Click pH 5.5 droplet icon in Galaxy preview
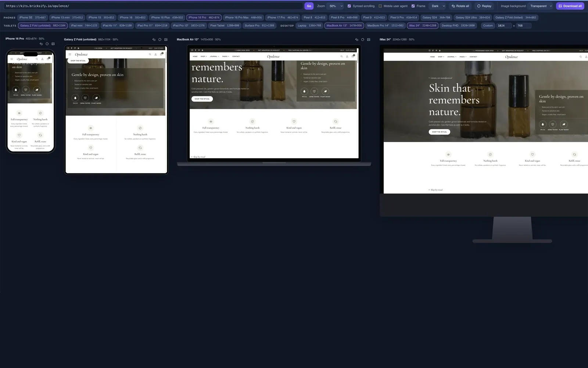The image size is (588, 368). [75, 98]
